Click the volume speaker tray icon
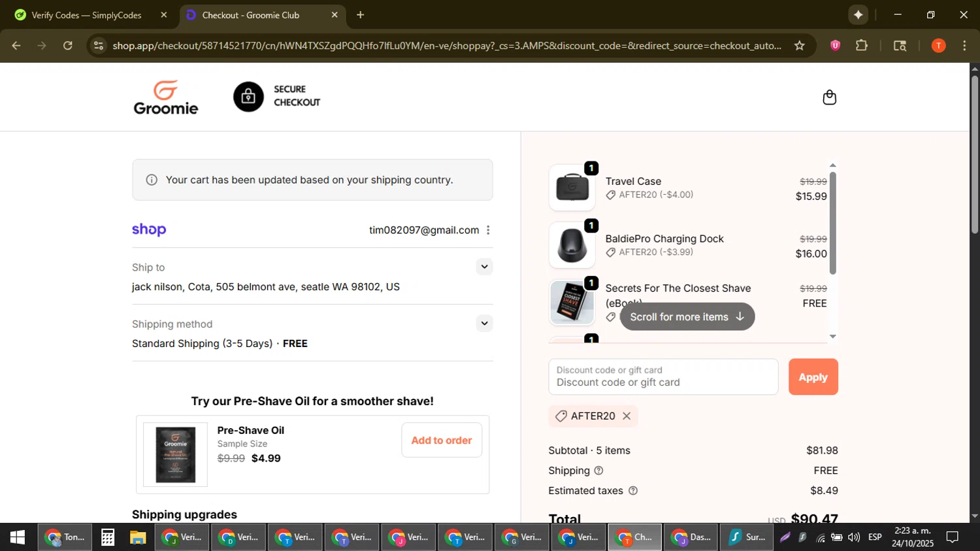Image resolution: width=980 pixels, height=551 pixels. pyautogui.click(x=854, y=538)
